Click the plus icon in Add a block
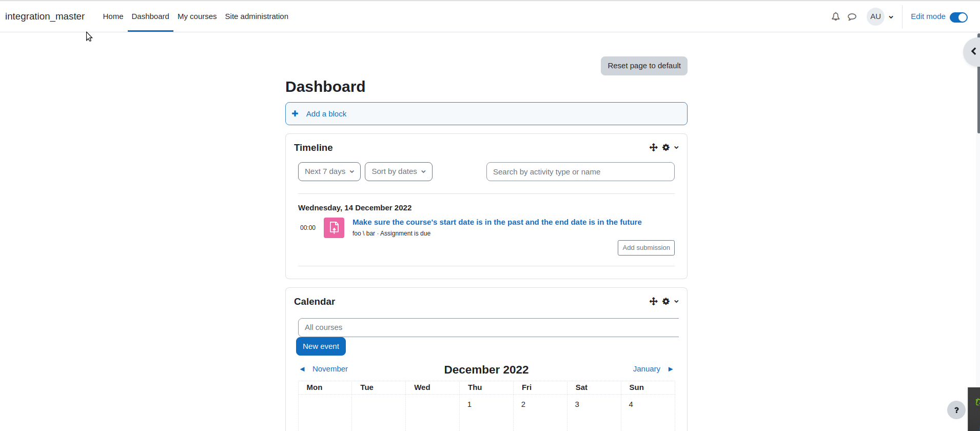The image size is (980, 431). point(295,113)
